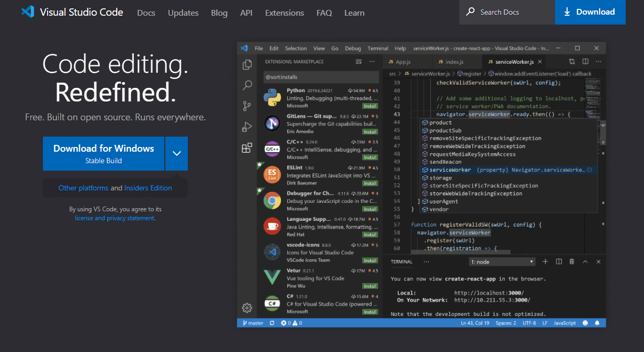644x352 pixels.
Task: Click the Open Changes icon in editor toolbar
Action: [572, 62]
